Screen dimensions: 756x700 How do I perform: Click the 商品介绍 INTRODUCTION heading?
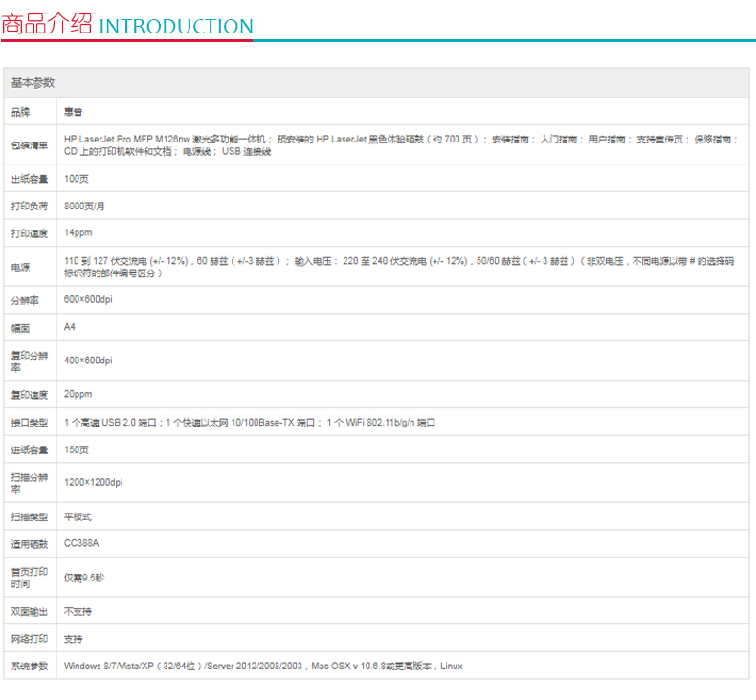point(127,25)
